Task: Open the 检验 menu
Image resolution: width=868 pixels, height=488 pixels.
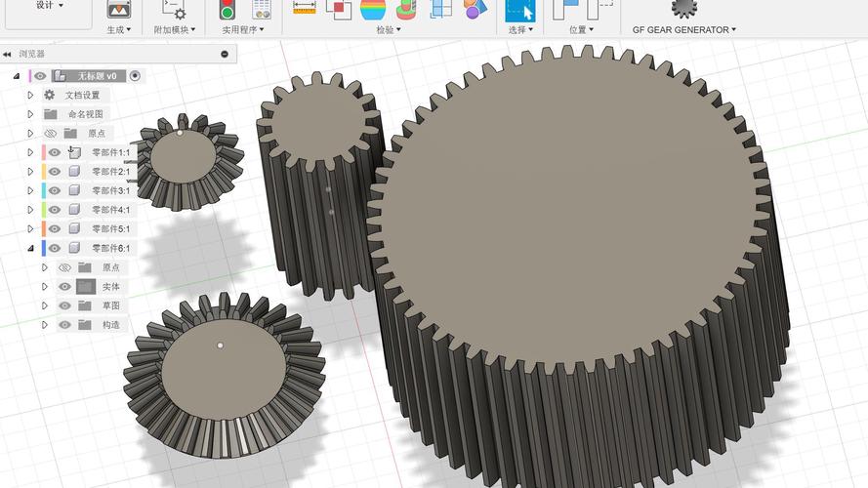Action: pos(388,30)
